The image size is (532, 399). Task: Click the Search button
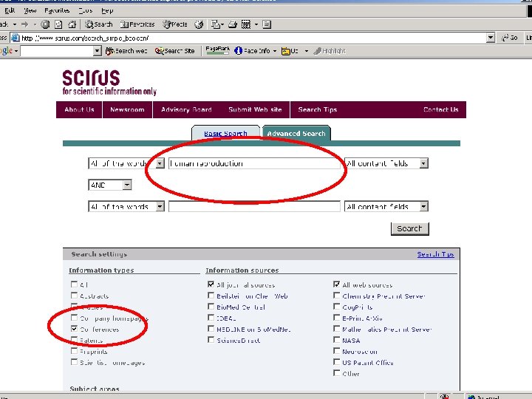tap(410, 228)
